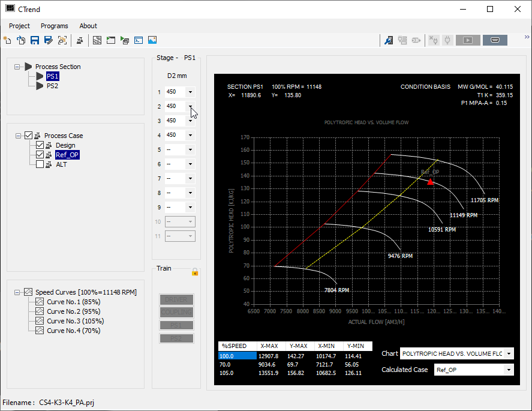Select the Design process case

pos(65,145)
